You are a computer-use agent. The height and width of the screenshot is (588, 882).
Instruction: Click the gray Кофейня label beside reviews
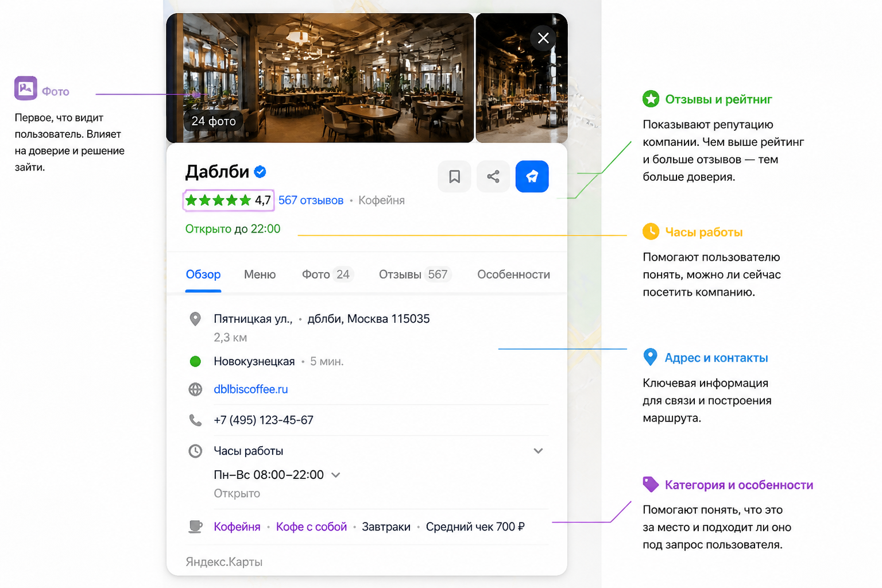click(x=381, y=200)
